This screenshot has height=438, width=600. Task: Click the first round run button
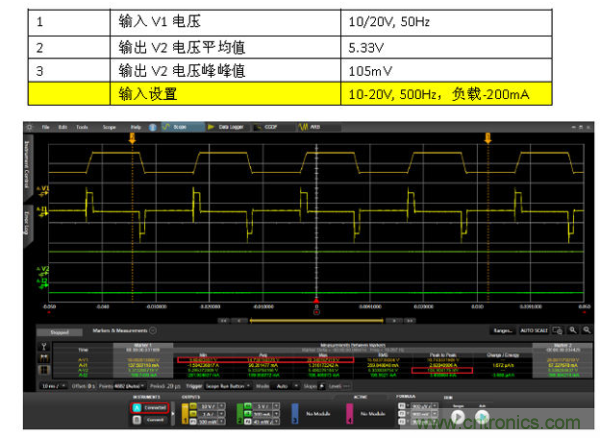[x=456, y=411]
